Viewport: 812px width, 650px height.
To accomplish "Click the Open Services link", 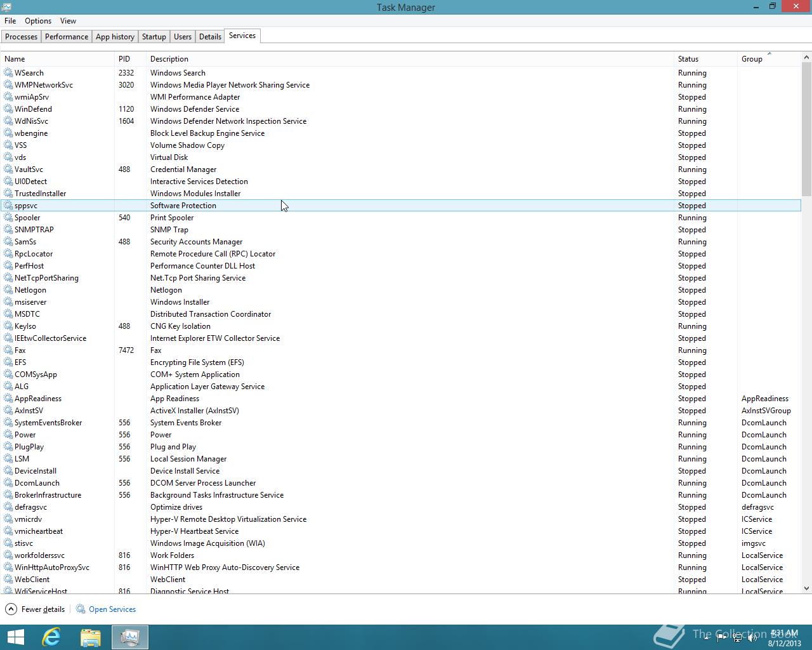I will point(112,609).
